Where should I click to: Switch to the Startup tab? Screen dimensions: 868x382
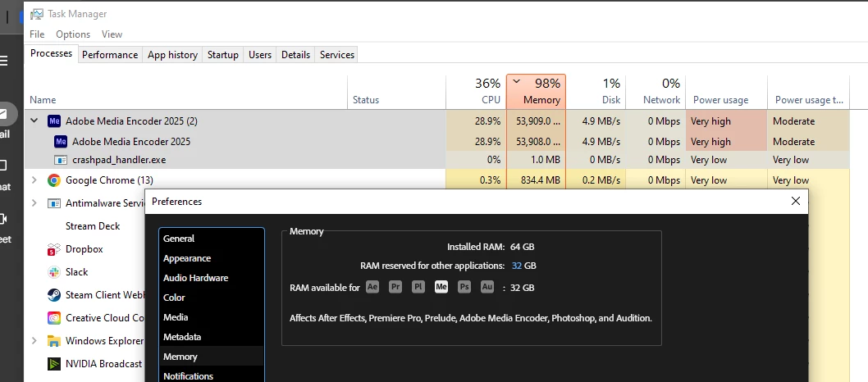(223, 55)
